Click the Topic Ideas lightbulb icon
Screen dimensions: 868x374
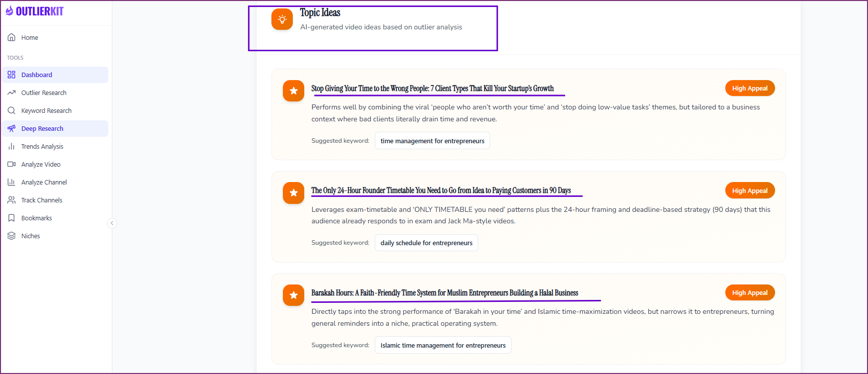[x=282, y=19]
